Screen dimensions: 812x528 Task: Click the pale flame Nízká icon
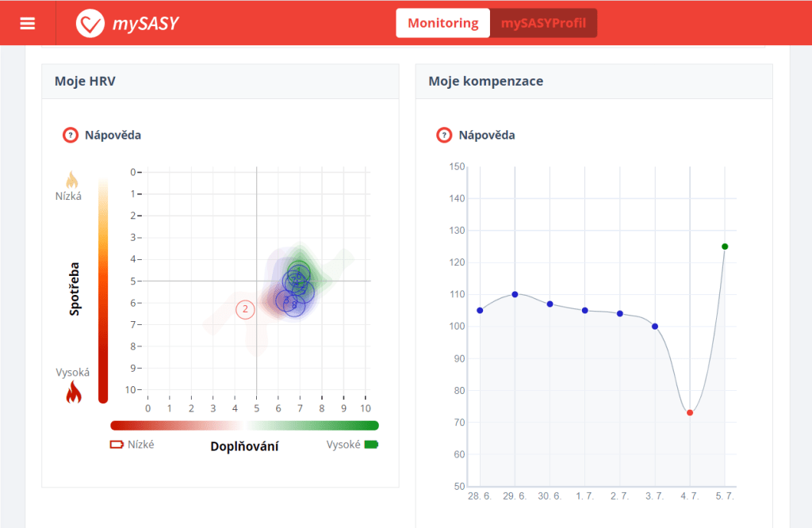(x=71, y=179)
